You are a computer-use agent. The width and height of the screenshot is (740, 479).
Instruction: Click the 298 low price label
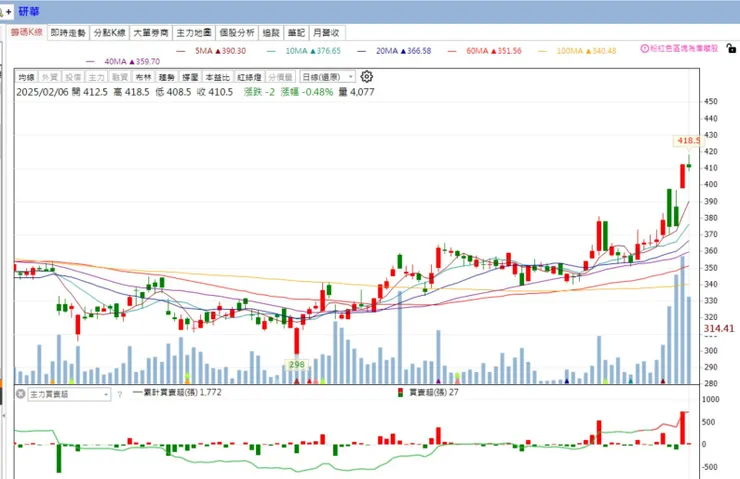[x=296, y=364]
